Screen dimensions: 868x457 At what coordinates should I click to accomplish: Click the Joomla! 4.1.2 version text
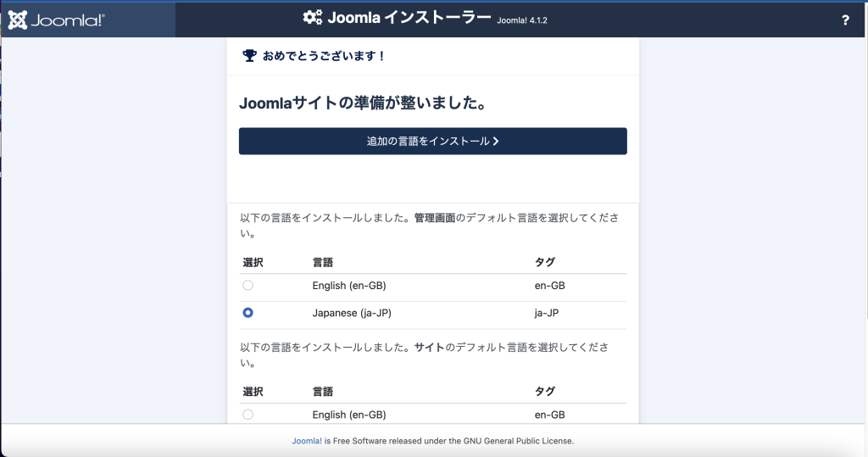click(522, 20)
